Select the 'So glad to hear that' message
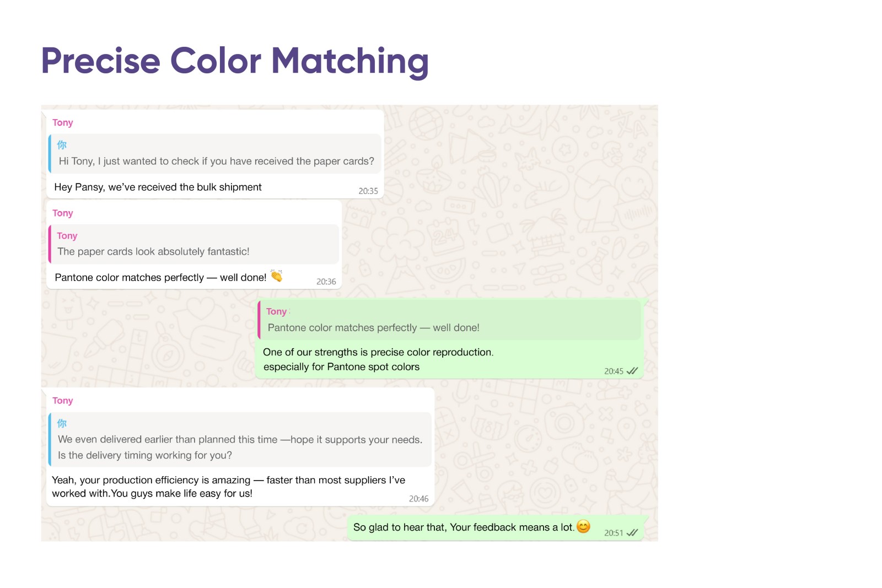This screenshot has width=882, height=588. click(463, 527)
